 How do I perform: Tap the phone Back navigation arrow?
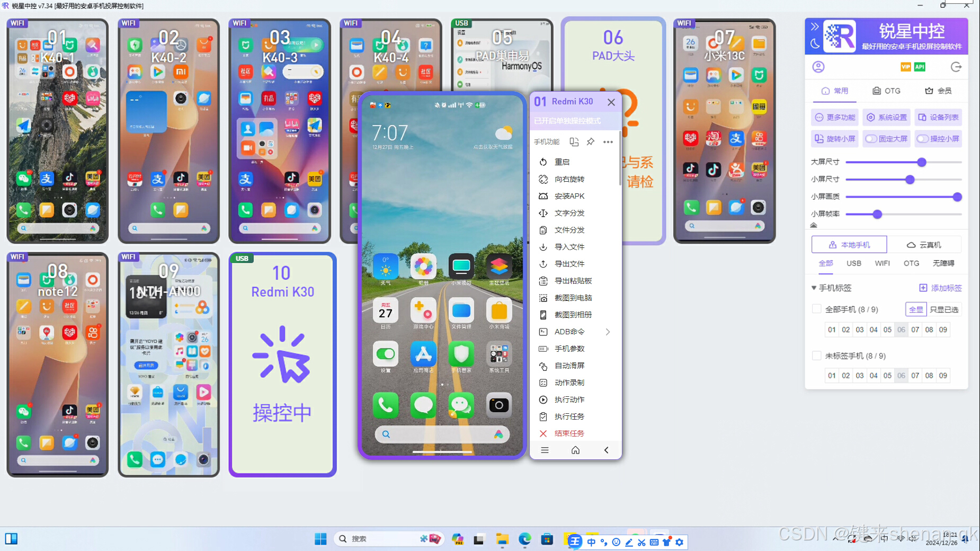click(606, 450)
